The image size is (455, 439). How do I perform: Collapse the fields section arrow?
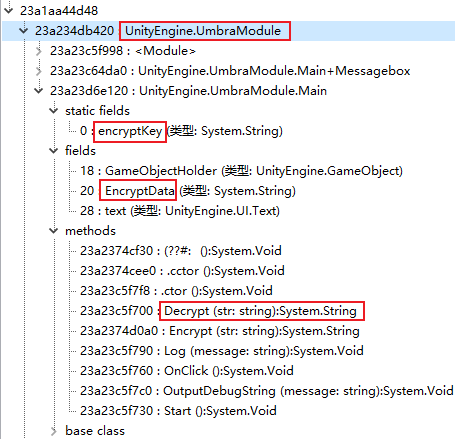tap(54, 150)
